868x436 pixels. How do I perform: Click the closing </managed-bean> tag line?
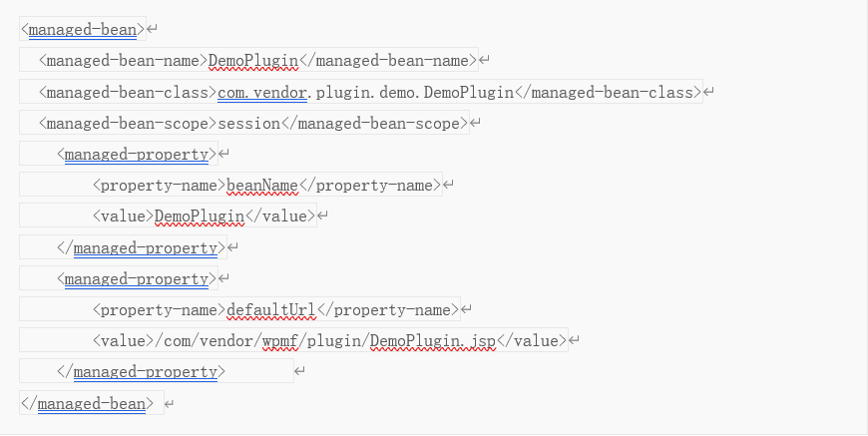point(92,403)
